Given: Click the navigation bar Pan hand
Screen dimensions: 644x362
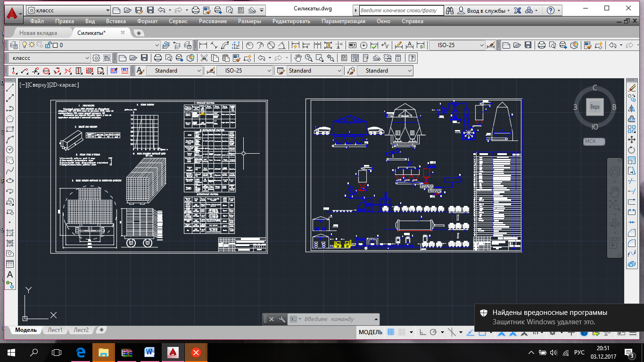Looking at the screenshot, I should (615, 191).
